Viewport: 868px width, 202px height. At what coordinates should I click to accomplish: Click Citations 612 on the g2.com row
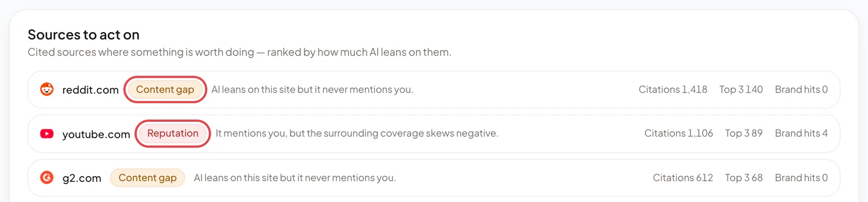683,178
